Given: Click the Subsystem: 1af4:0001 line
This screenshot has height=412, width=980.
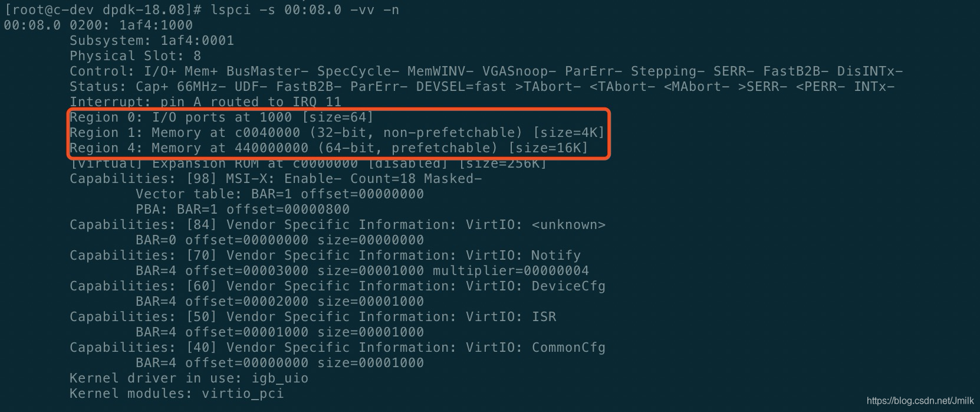Looking at the screenshot, I should (x=152, y=41).
